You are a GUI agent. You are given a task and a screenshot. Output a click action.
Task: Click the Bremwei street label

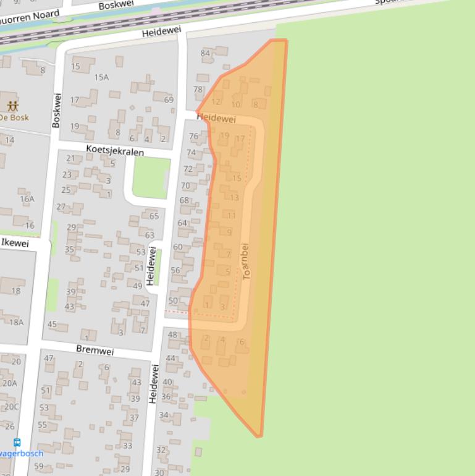pyautogui.click(x=95, y=350)
